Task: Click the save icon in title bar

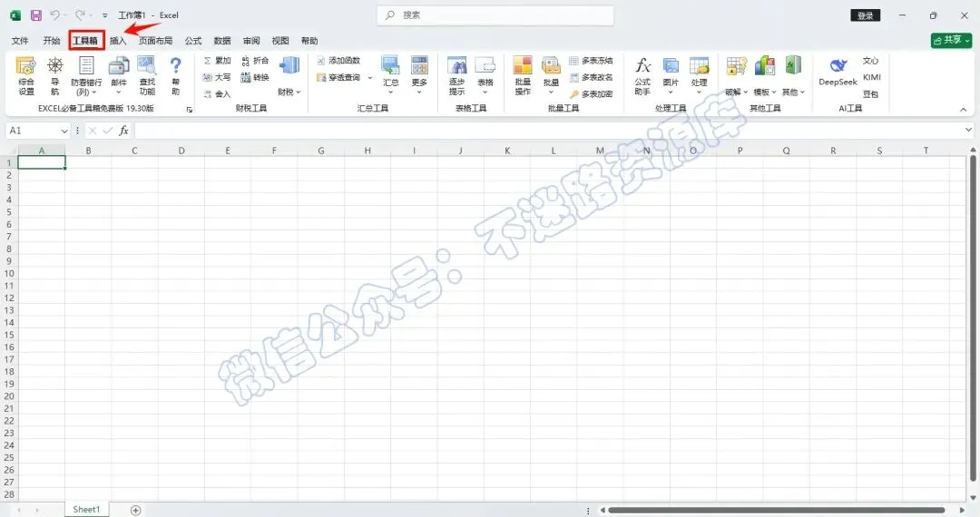Action: (36, 15)
